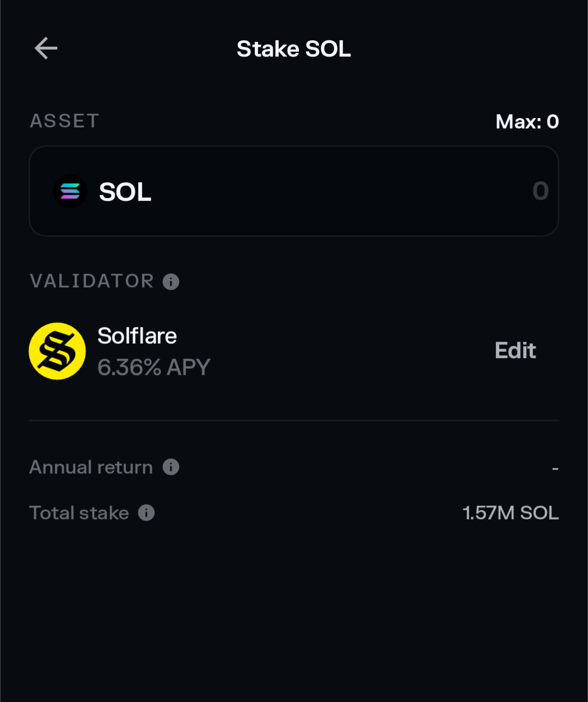This screenshot has height=702, width=588.
Task: Click the back arrow to exit staking
Action: [46, 48]
